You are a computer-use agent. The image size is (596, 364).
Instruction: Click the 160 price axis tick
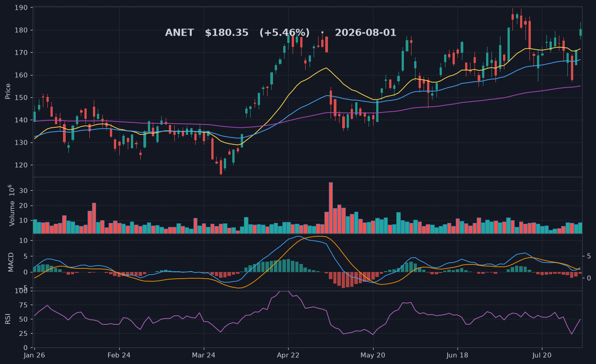click(x=21, y=75)
